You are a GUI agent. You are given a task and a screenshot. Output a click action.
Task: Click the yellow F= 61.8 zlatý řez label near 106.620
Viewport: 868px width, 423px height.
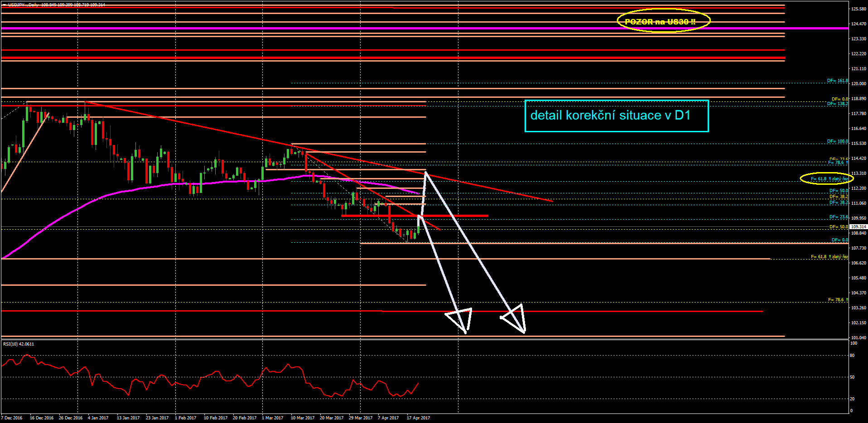pos(829,257)
